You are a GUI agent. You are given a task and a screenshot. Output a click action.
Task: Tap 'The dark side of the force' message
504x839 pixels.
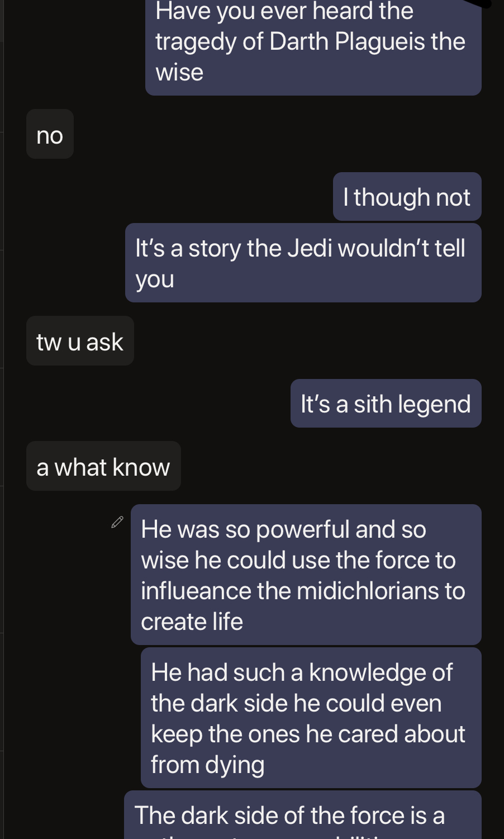303,815
